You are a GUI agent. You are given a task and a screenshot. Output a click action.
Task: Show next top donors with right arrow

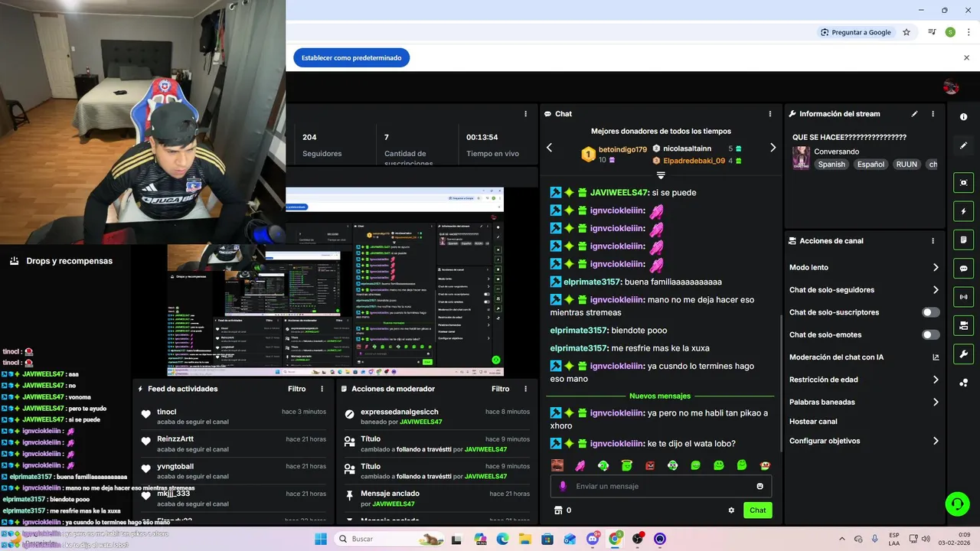pos(773,148)
